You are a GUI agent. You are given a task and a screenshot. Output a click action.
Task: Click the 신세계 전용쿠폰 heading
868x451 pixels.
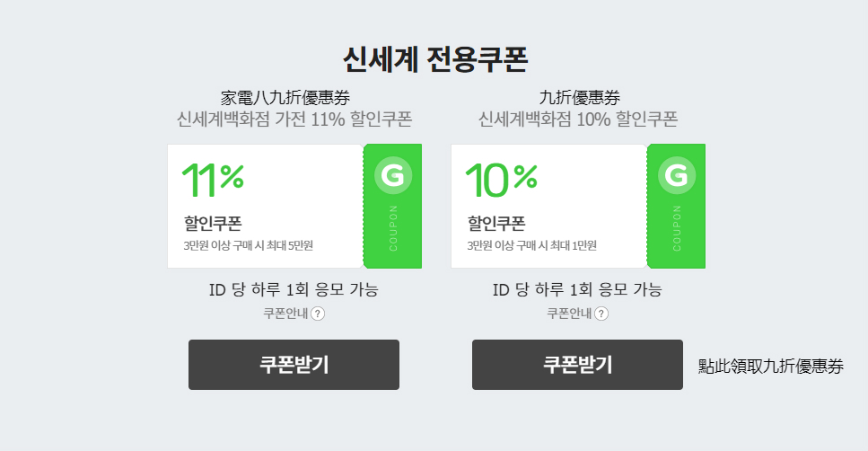point(434,59)
